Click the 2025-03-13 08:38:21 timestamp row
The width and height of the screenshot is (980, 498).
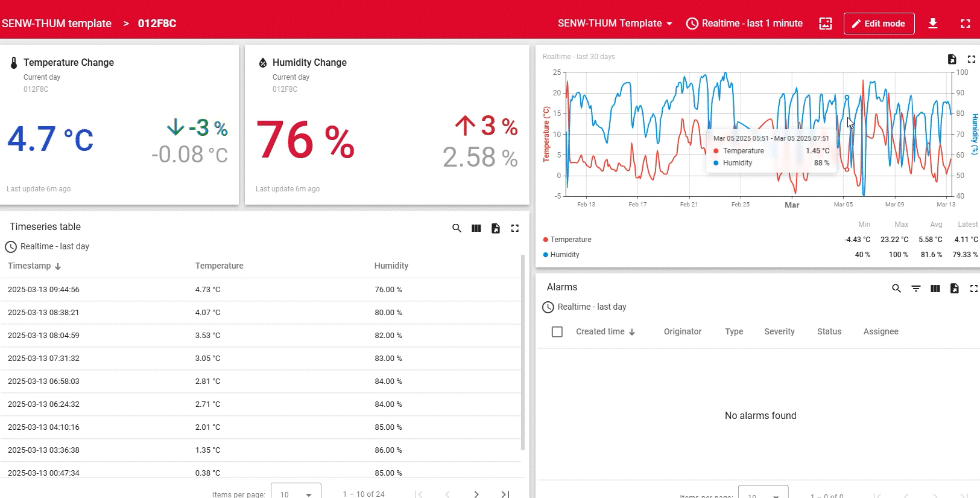pos(43,313)
